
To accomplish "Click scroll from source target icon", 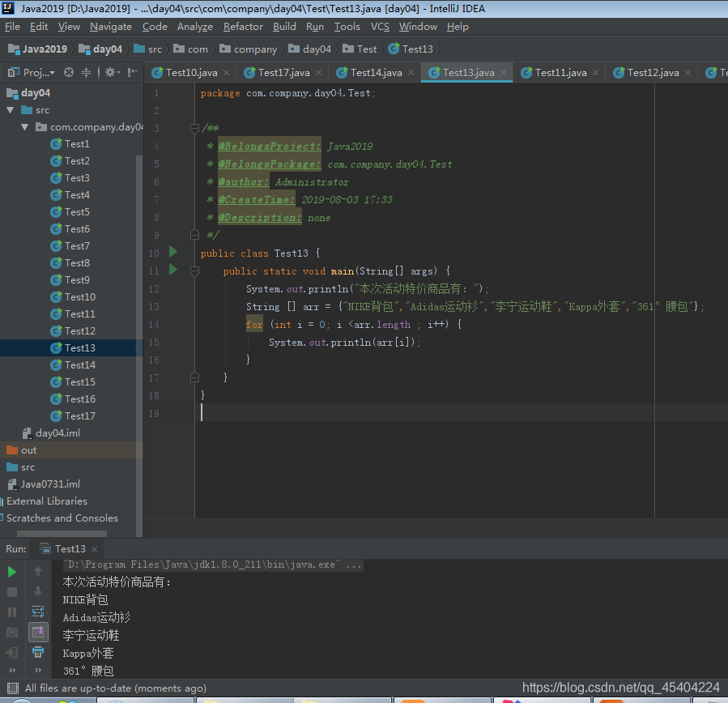I will (69, 72).
